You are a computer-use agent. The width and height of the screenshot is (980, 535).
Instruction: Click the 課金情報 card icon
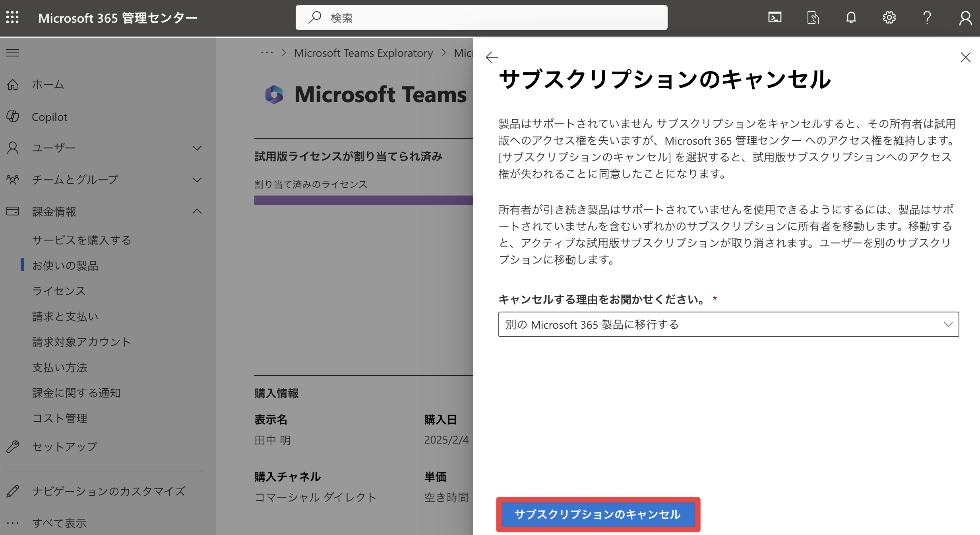coord(13,211)
